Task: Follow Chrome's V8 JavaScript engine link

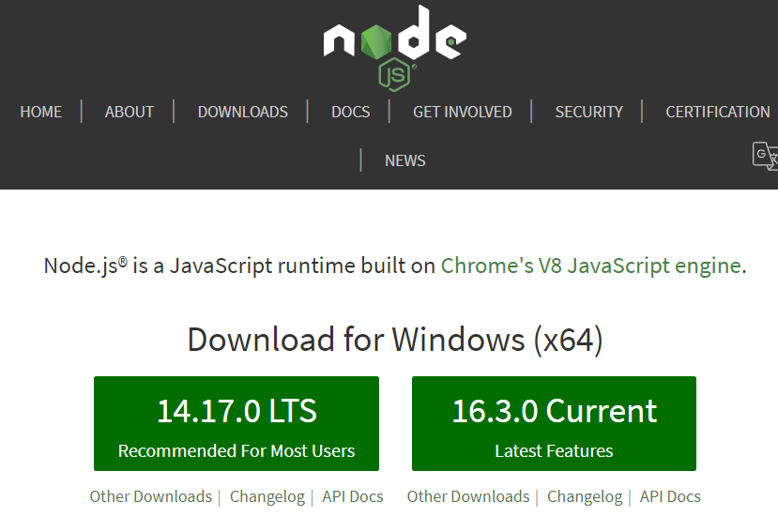Action: (591, 266)
